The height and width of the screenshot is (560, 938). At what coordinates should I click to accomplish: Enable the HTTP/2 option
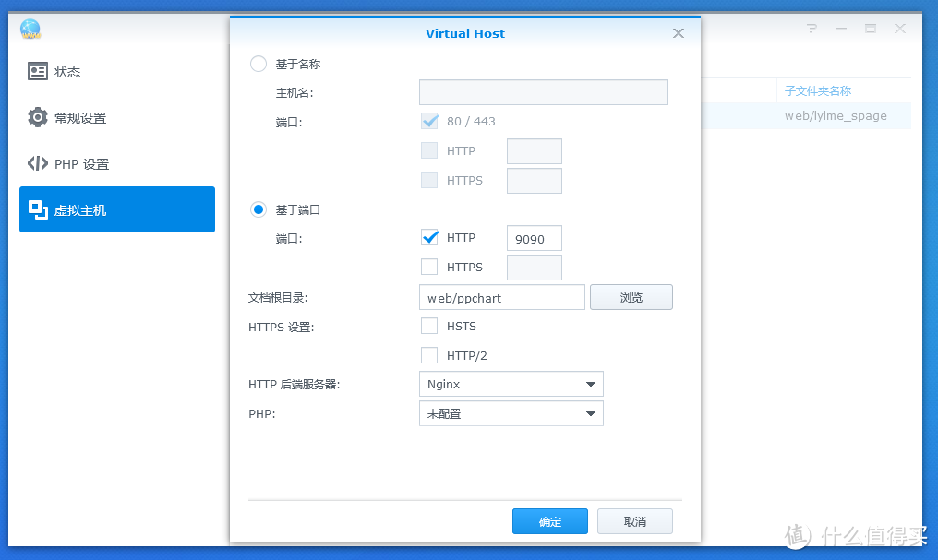[429, 355]
